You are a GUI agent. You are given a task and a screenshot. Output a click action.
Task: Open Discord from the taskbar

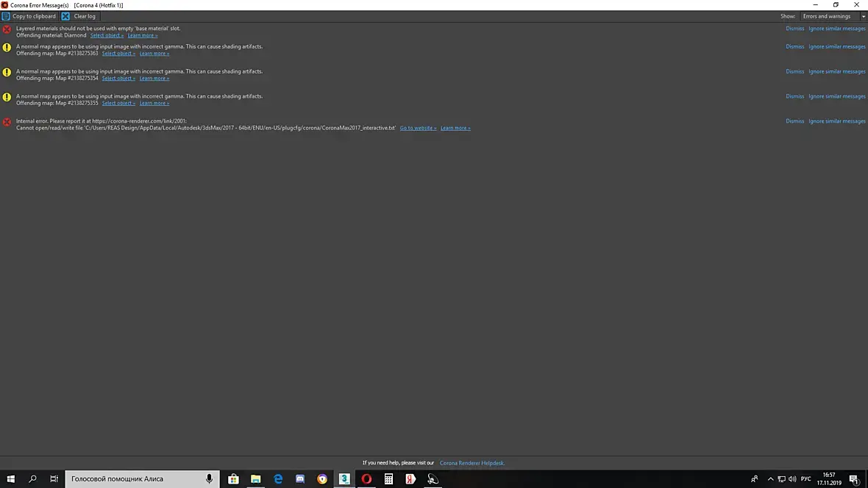coord(300,478)
